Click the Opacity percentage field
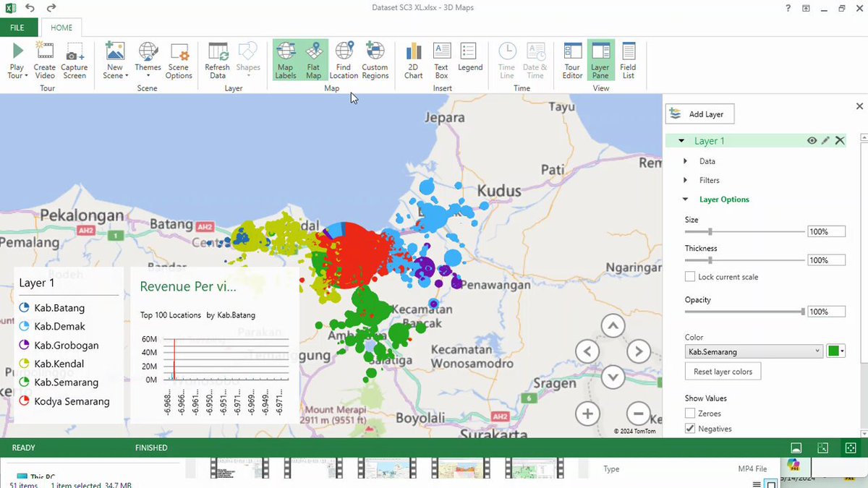Image resolution: width=868 pixels, height=488 pixels. pos(826,312)
